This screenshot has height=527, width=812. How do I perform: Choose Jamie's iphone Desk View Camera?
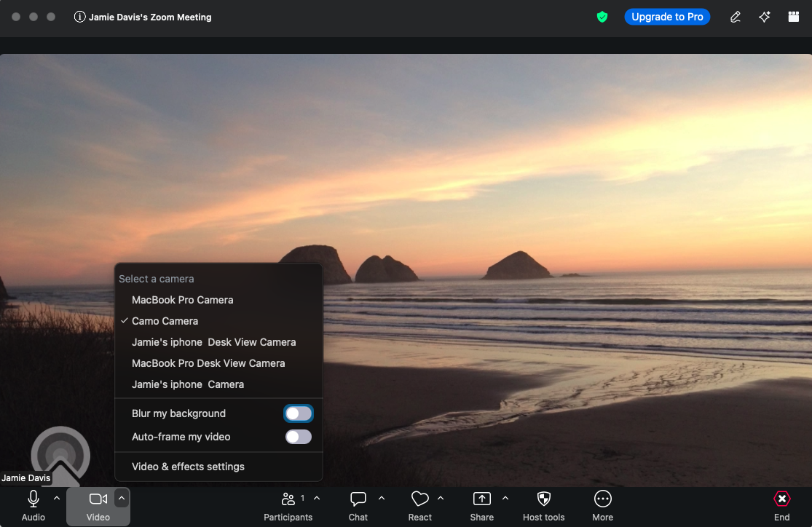[x=218, y=342]
